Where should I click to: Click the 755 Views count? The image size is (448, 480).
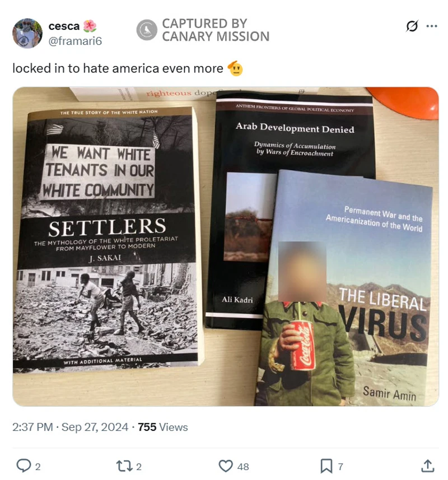coord(163,427)
